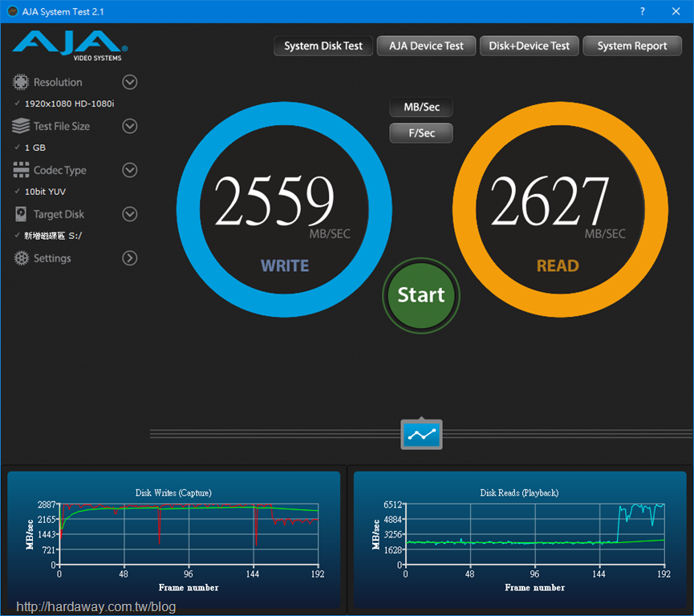Click the Disk Writes (Capture) graph

tap(174, 539)
